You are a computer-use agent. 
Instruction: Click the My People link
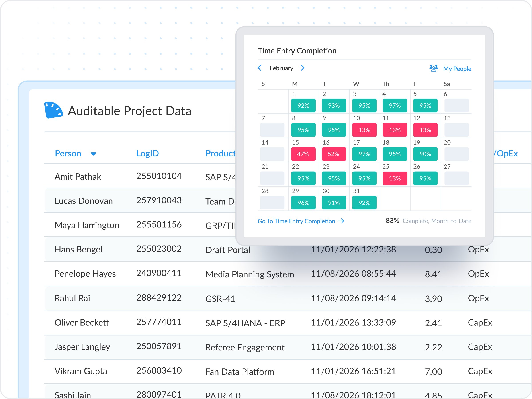coord(457,69)
